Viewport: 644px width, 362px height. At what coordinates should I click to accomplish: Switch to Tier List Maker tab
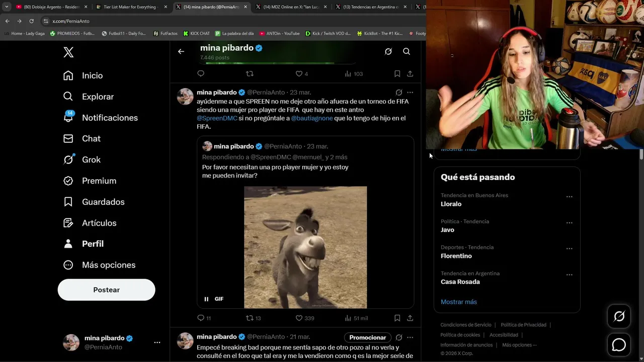[x=132, y=7]
